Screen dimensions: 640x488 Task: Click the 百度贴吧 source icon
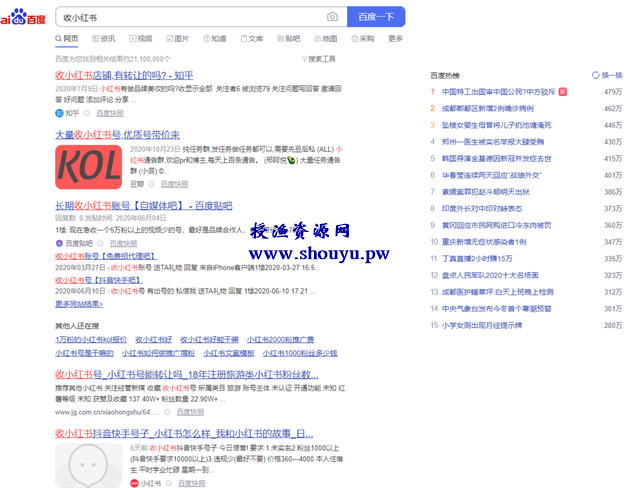pyautogui.click(x=59, y=243)
